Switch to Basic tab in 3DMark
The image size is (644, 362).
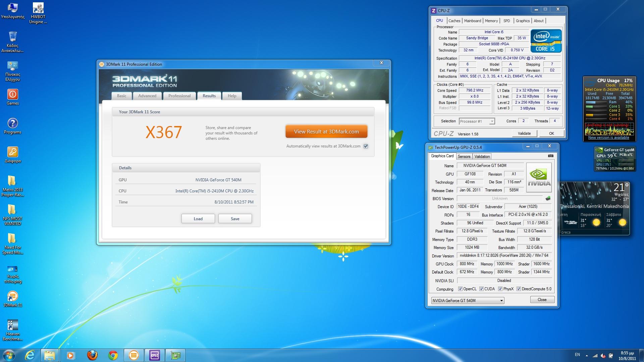coord(121,96)
